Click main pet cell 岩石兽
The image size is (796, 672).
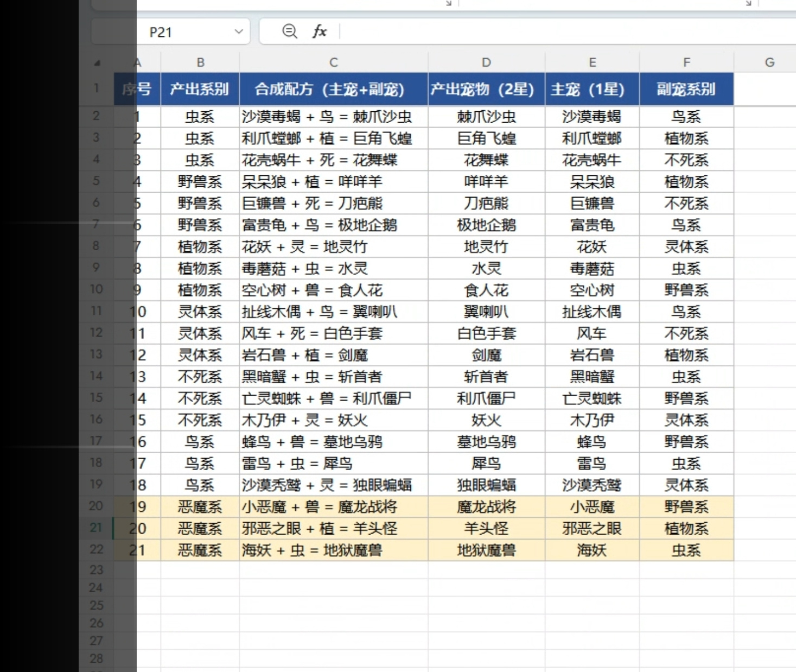point(592,355)
